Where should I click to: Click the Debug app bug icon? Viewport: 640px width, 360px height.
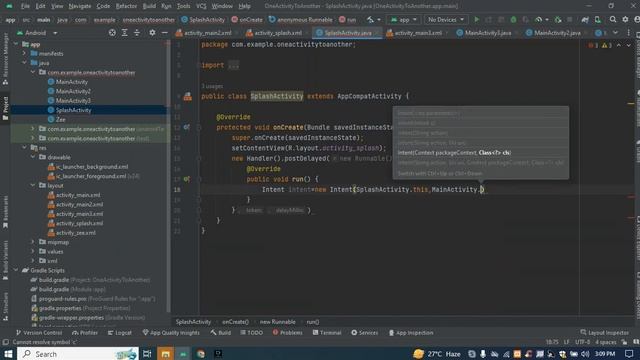coord(513,20)
